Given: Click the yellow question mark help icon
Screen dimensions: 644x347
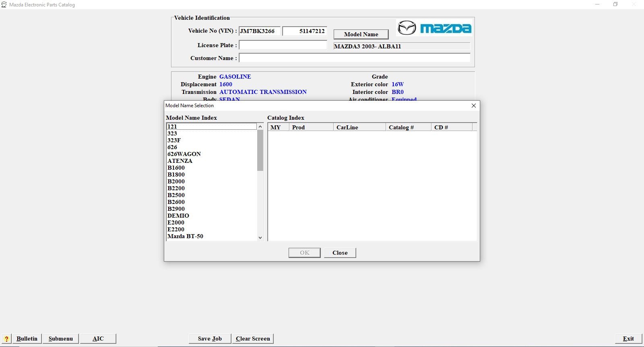Looking at the screenshot, I should pyautogui.click(x=6, y=339).
